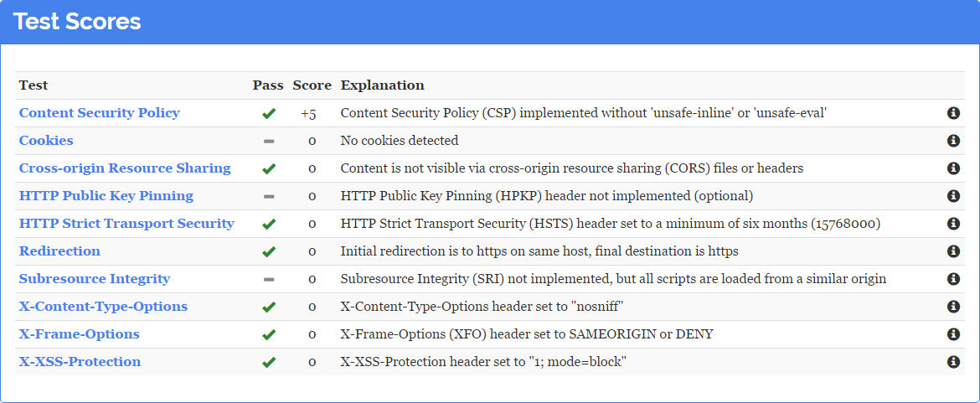Click the X-Content-Type-Options link
Screen dimensions: 980x403
click(x=103, y=307)
